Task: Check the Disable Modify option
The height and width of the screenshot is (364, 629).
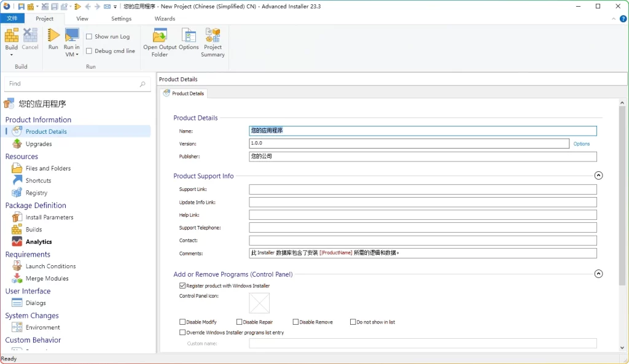Action: (182, 322)
